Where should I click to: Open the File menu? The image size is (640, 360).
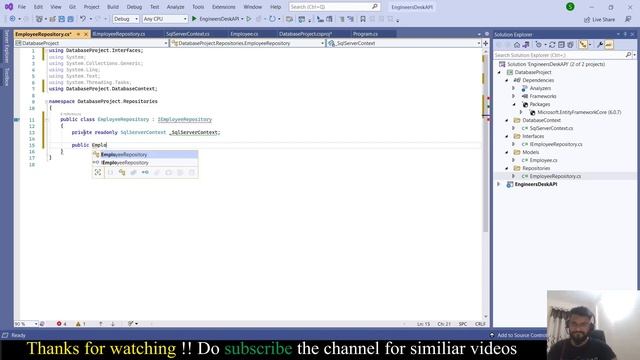tap(22, 7)
